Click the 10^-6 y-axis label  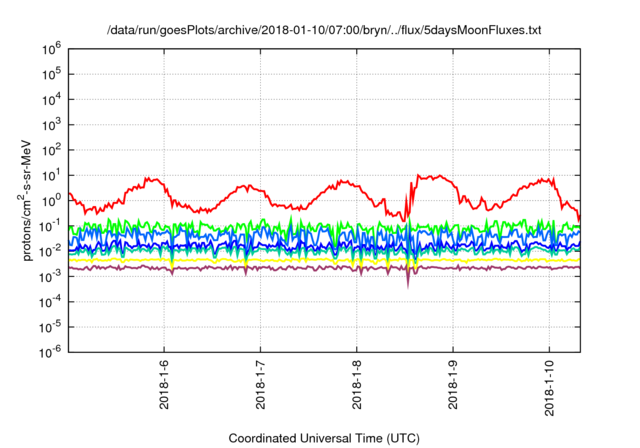click(x=50, y=353)
